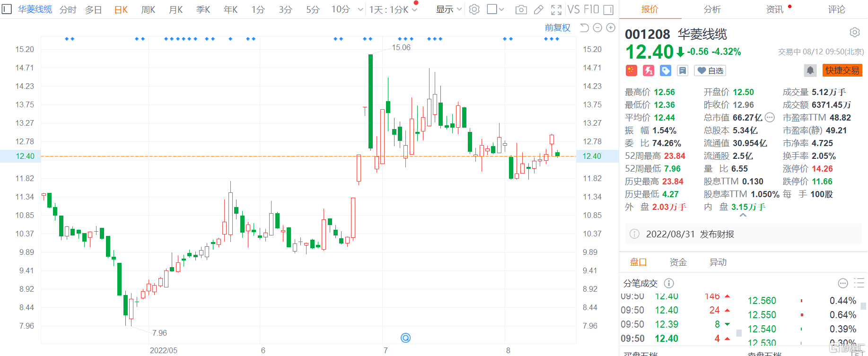Click the 华菱线缆 stock name link
This screenshot has width=868, height=356.
(35, 9)
